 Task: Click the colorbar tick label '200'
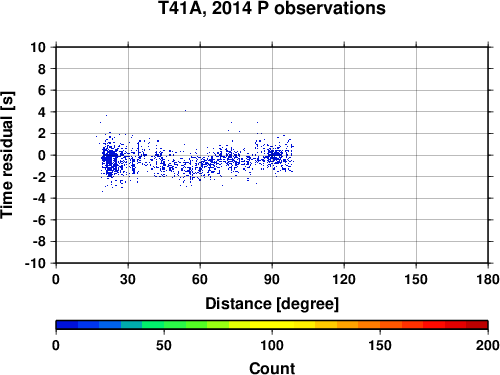coord(488,345)
